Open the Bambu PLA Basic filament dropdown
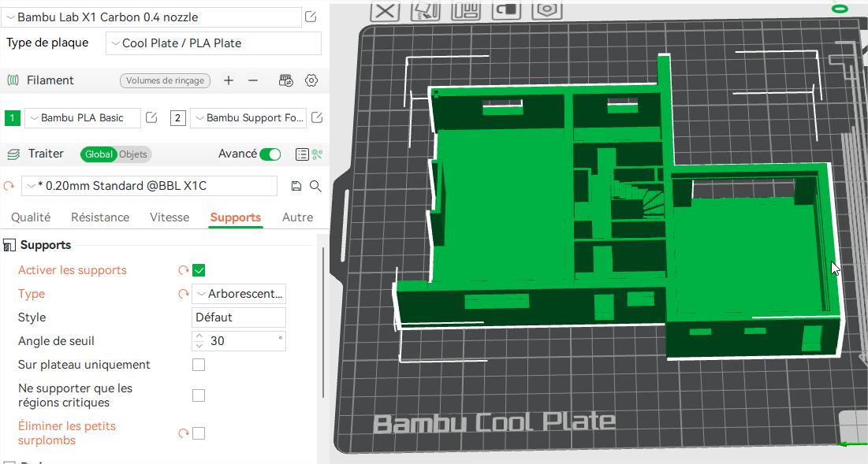This screenshot has width=868, height=464. pos(83,118)
